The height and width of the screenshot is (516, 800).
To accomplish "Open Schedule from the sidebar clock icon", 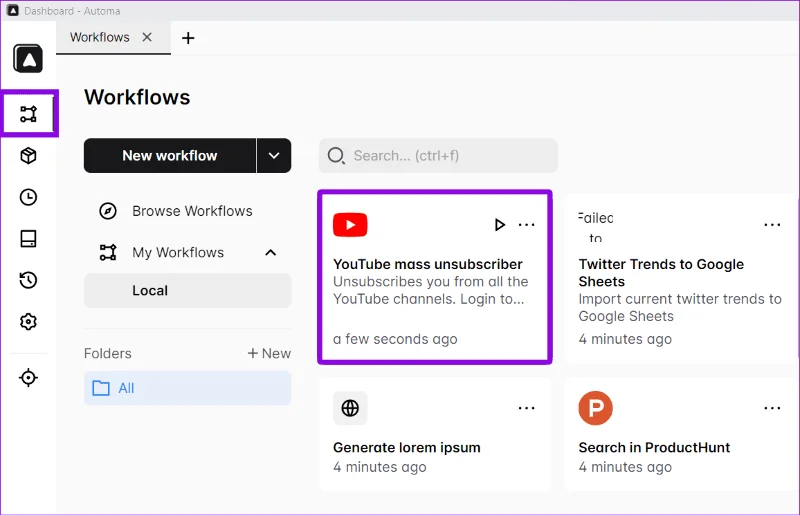I will pyautogui.click(x=28, y=197).
